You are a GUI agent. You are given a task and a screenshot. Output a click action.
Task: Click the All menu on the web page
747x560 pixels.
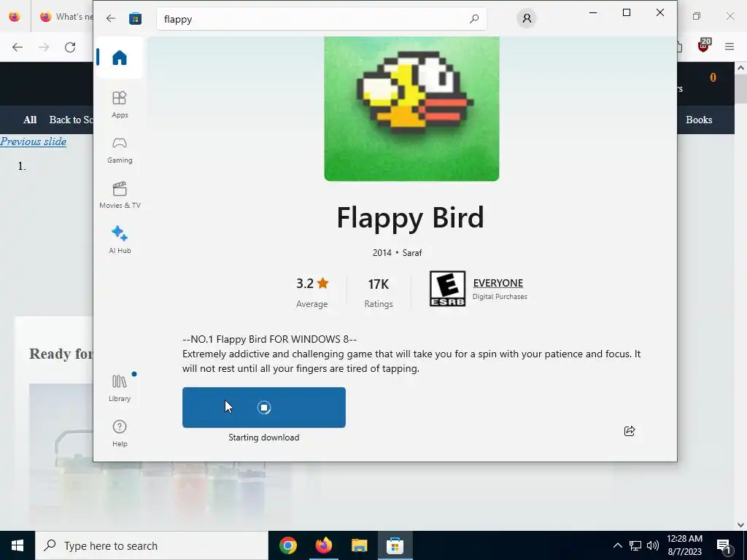tap(30, 120)
